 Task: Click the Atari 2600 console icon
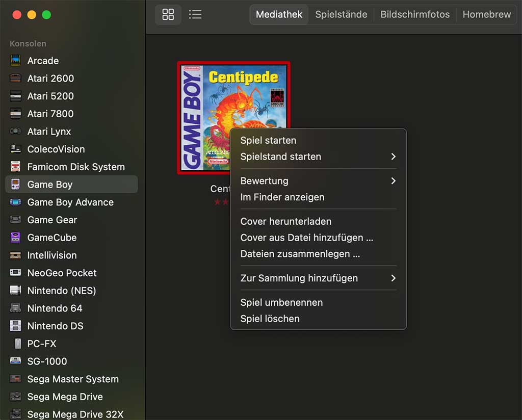coord(15,78)
